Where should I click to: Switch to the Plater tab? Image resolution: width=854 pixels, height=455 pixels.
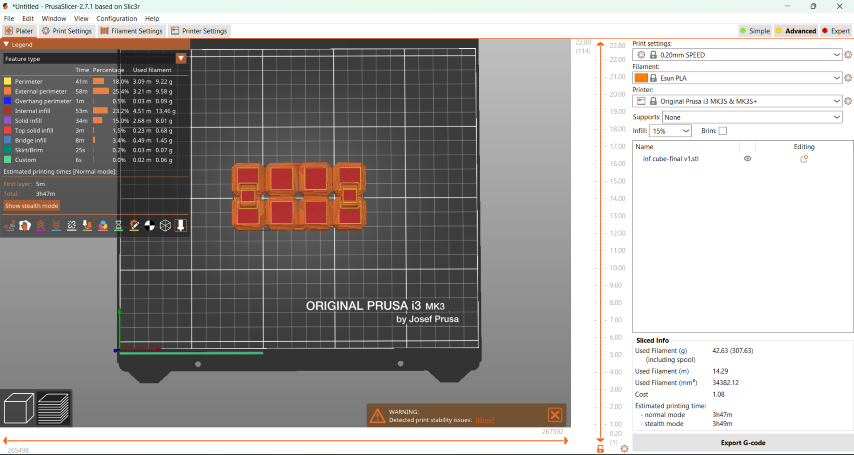(x=19, y=31)
